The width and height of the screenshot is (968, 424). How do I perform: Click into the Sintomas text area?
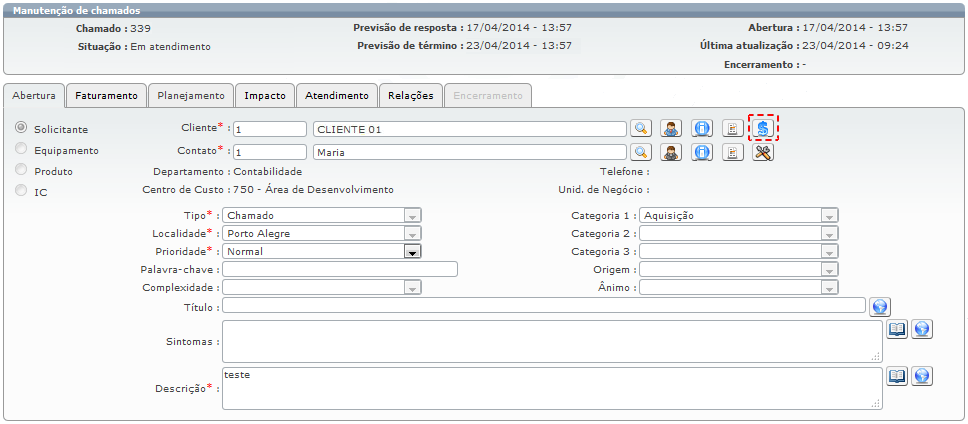pos(550,341)
